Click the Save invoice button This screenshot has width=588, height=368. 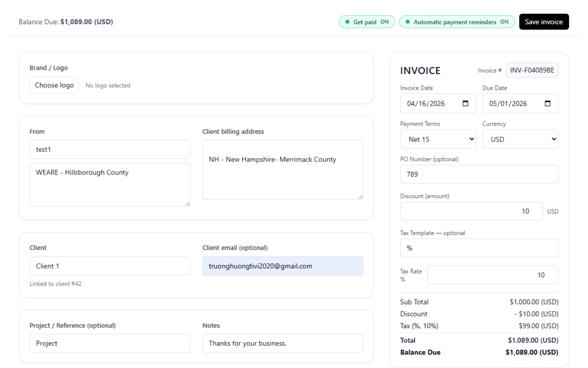544,22
